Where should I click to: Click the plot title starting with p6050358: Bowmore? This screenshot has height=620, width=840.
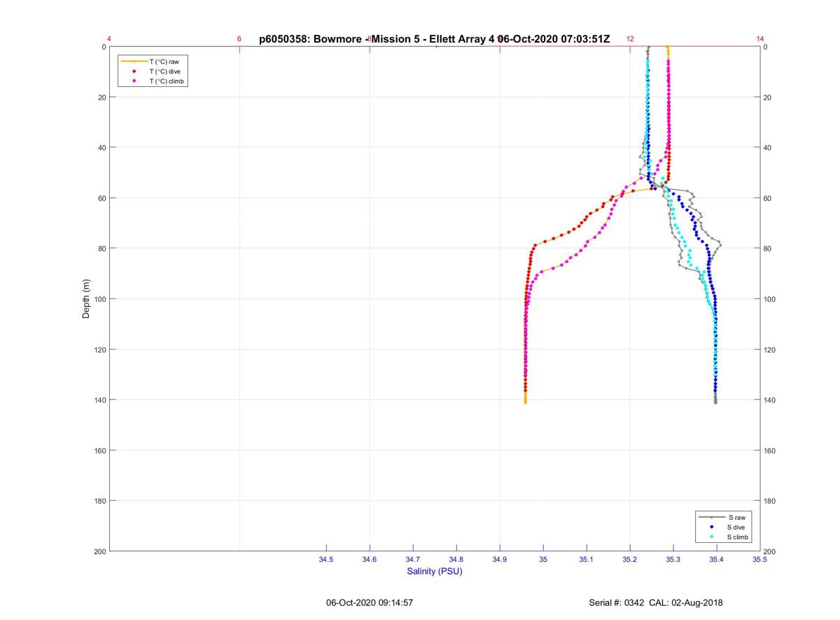point(435,39)
